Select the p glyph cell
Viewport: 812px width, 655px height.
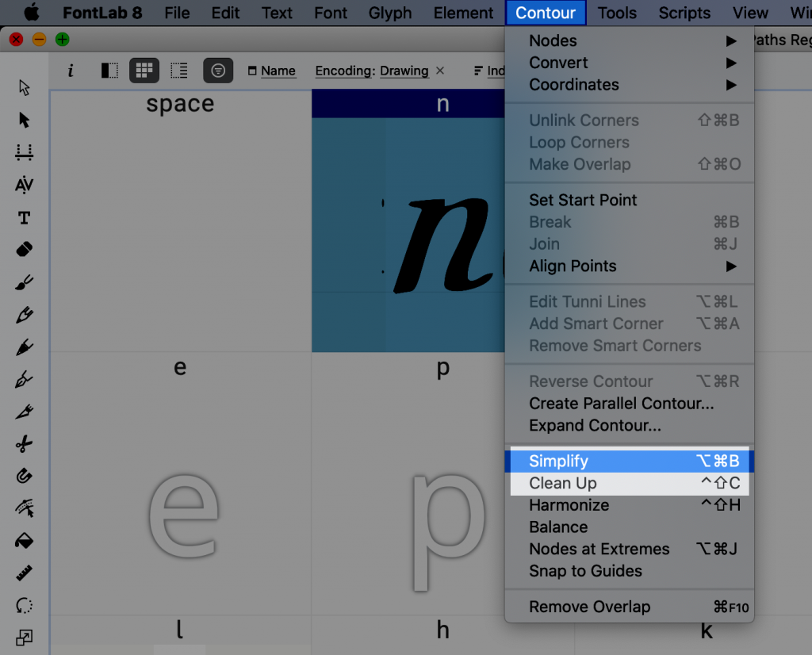click(x=408, y=484)
